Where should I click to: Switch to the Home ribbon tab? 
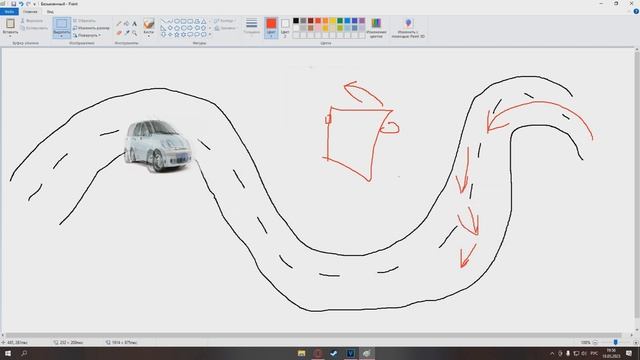(30, 12)
